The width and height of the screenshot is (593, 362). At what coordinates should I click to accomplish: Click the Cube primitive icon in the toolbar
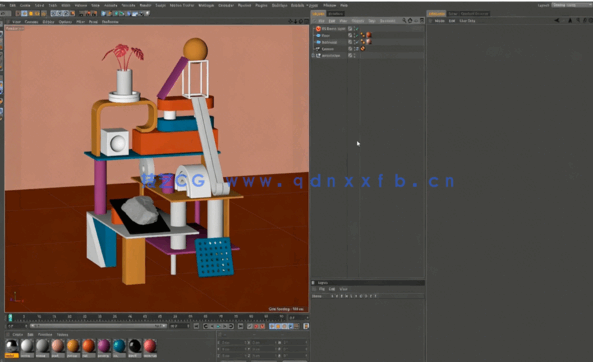[103, 13]
